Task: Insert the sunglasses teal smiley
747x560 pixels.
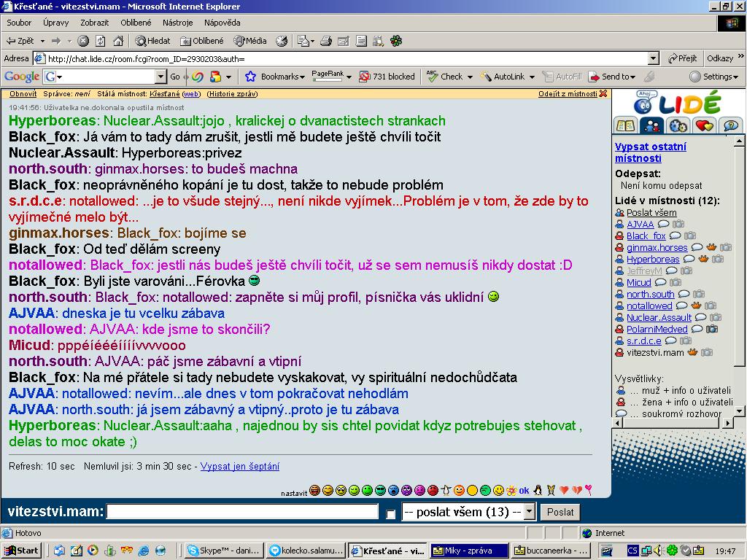Action: click(x=380, y=491)
